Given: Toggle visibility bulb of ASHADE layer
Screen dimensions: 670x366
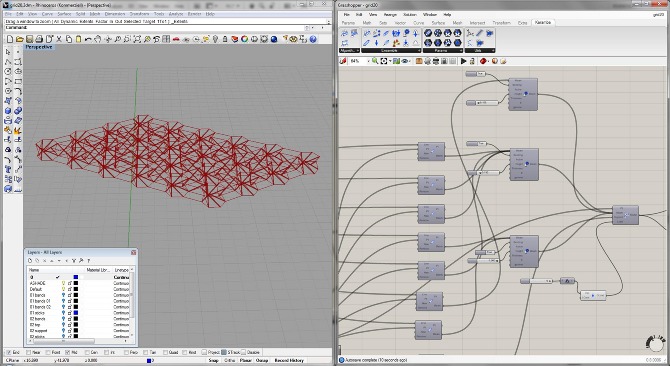Looking at the screenshot, I should 63,283.
